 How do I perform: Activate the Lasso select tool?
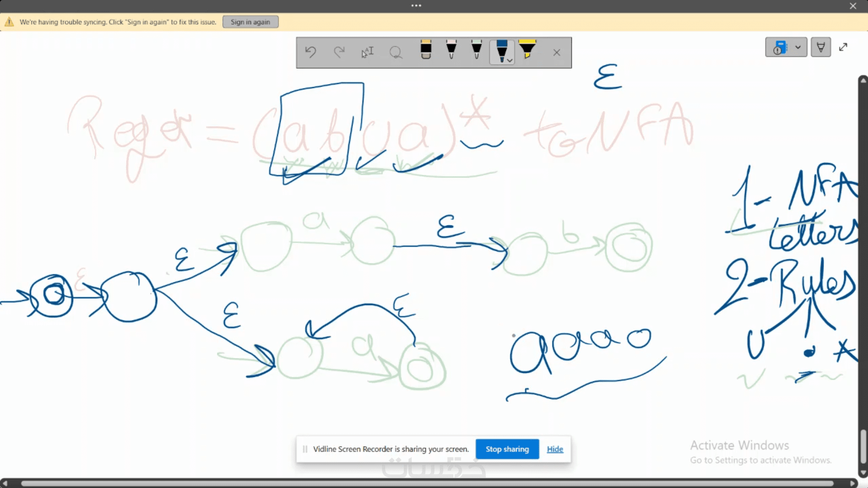[396, 52]
